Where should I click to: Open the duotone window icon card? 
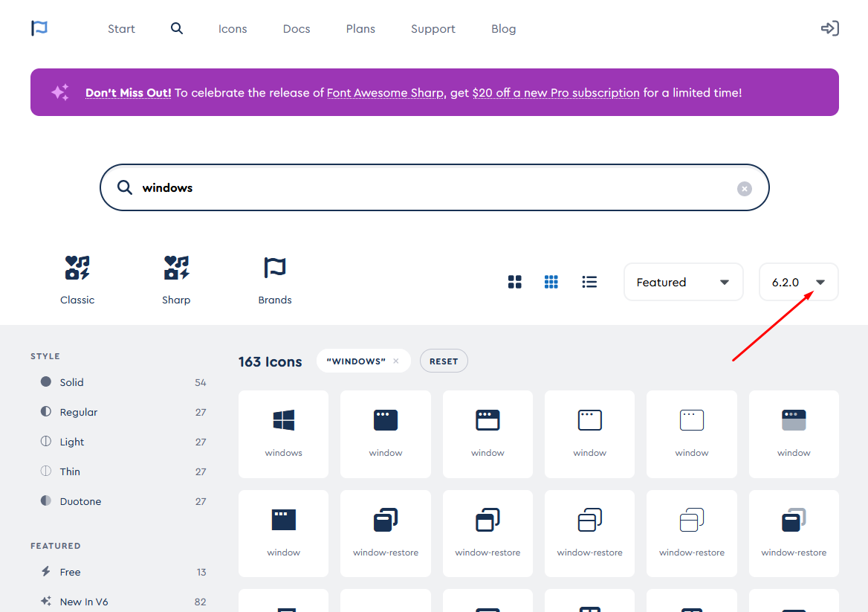click(794, 434)
